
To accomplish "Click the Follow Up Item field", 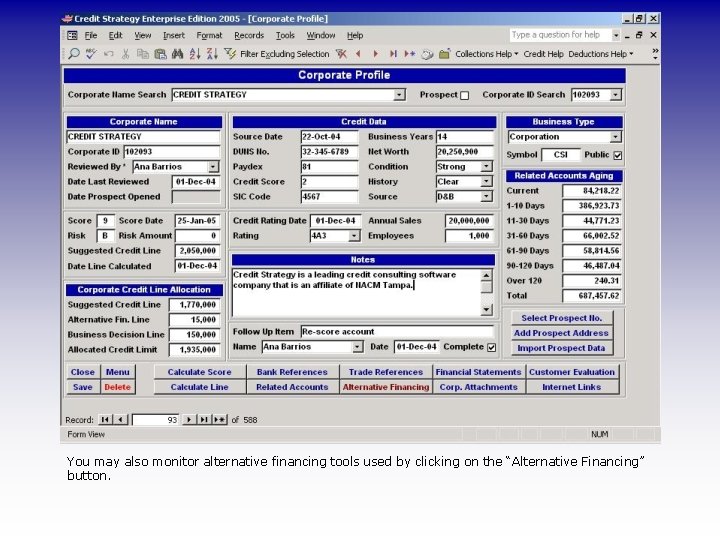I will point(397,332).
